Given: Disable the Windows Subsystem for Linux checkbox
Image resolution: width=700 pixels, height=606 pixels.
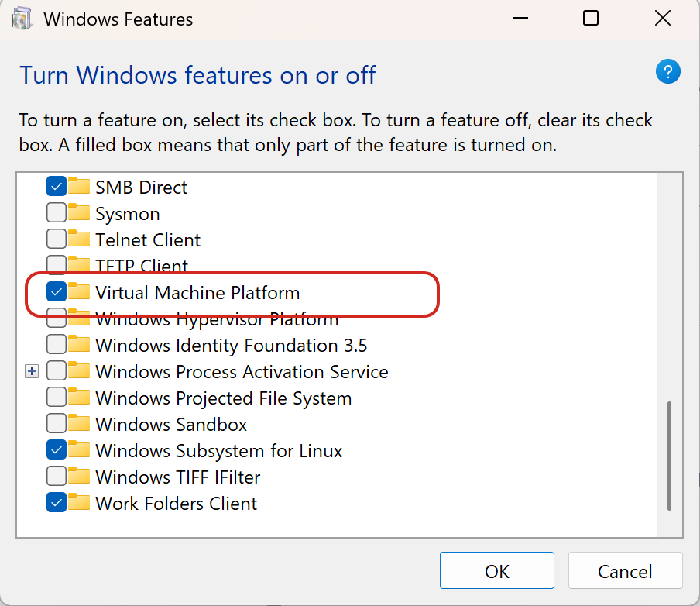Looking at the screenshot, I should (x=57, y=450).
